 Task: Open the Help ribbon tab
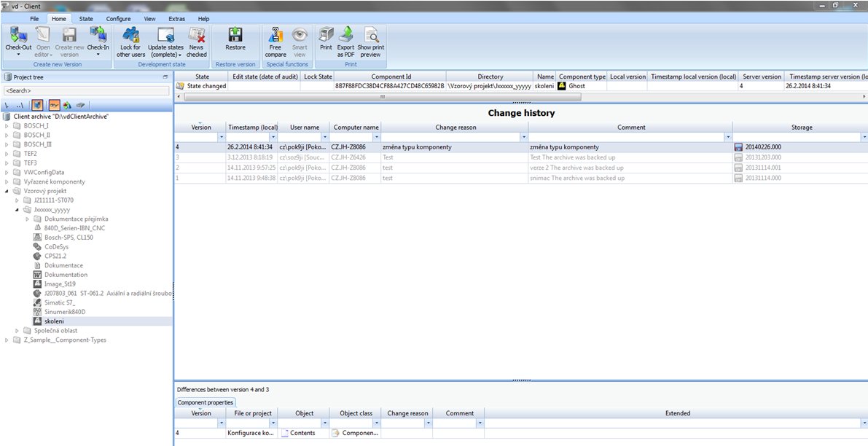point(204,19)
